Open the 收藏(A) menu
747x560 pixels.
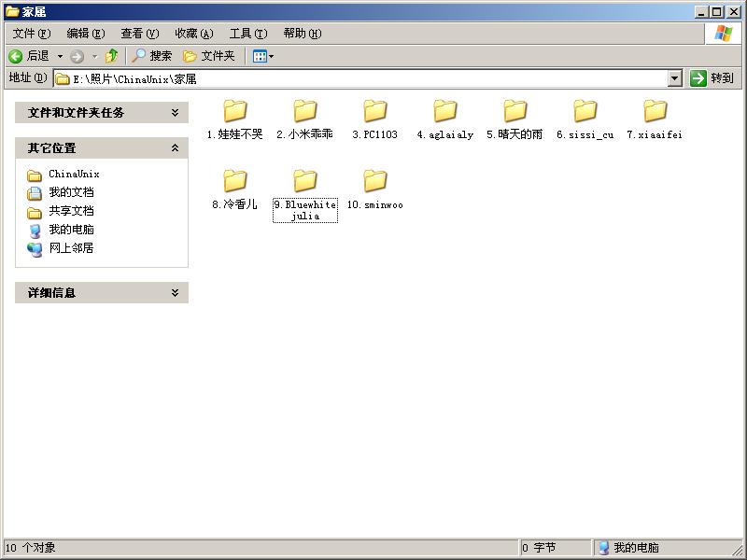click(x=194, y=34)
